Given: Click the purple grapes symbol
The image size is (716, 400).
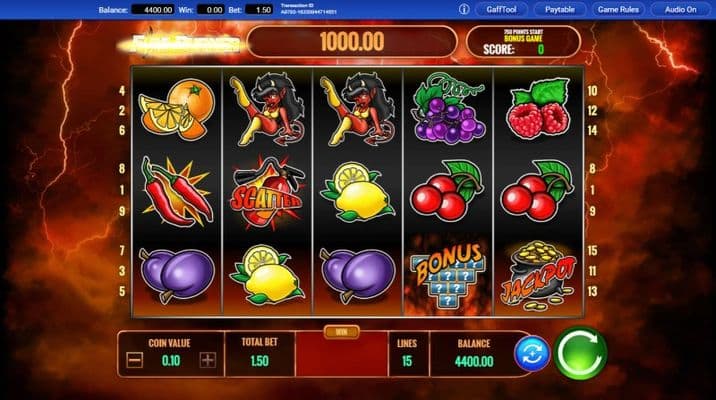Looking at the screenshot, I should point(448,109).
